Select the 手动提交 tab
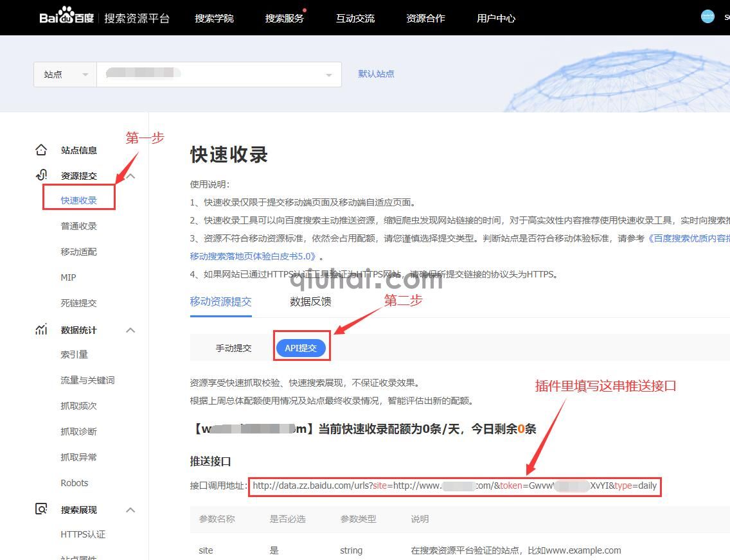Screen dimensions: 730x560 point(234,347)
